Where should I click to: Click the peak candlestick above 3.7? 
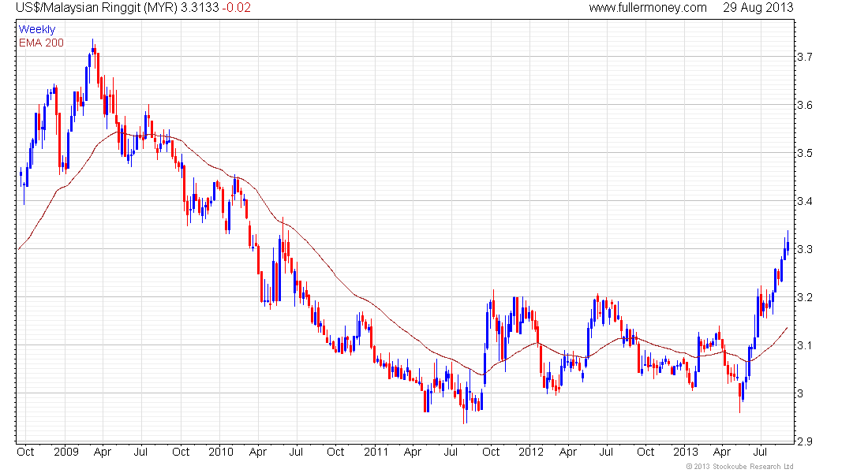coord(93,49)
